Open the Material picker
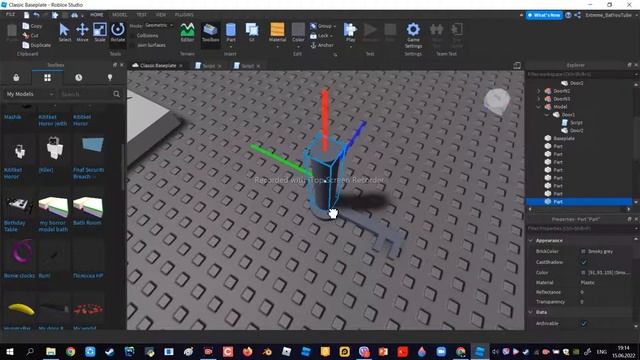640x360 pixels. coord(277,33)
